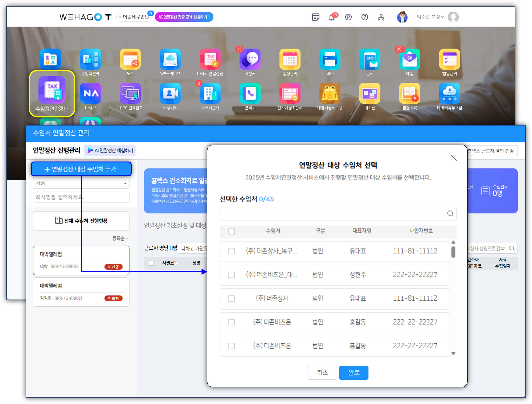Open the 내 PC 원격접속 icon
Image resolution: width=532 pixels, height=404 pixels.
click(130, 93)
